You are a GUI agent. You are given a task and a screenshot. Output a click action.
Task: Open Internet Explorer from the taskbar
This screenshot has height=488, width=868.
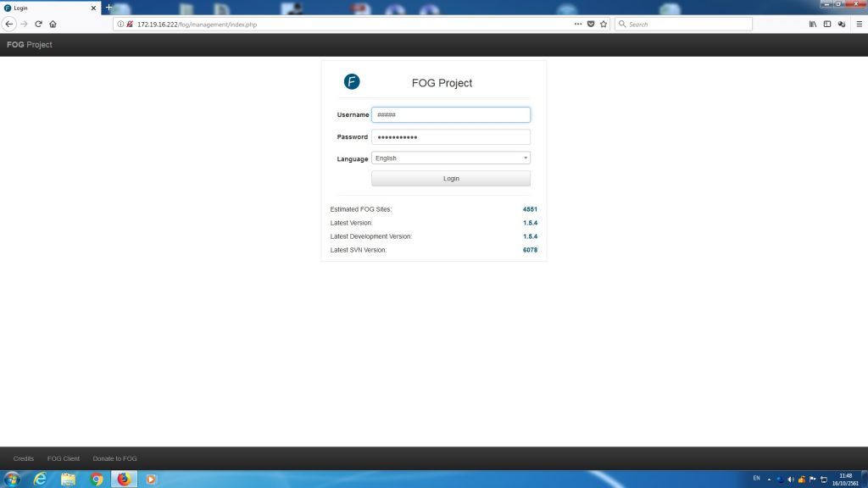click(x=39, y=480)
